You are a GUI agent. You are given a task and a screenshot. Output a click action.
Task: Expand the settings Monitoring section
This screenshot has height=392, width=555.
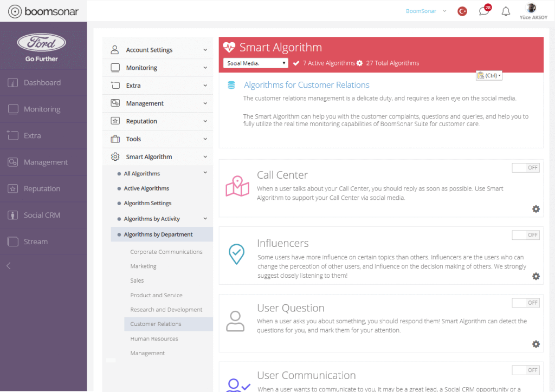click(158, 68)
